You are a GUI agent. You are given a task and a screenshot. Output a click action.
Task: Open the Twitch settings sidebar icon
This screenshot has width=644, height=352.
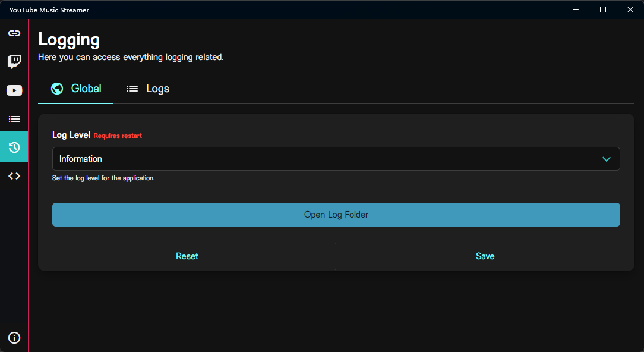(14, 62)
